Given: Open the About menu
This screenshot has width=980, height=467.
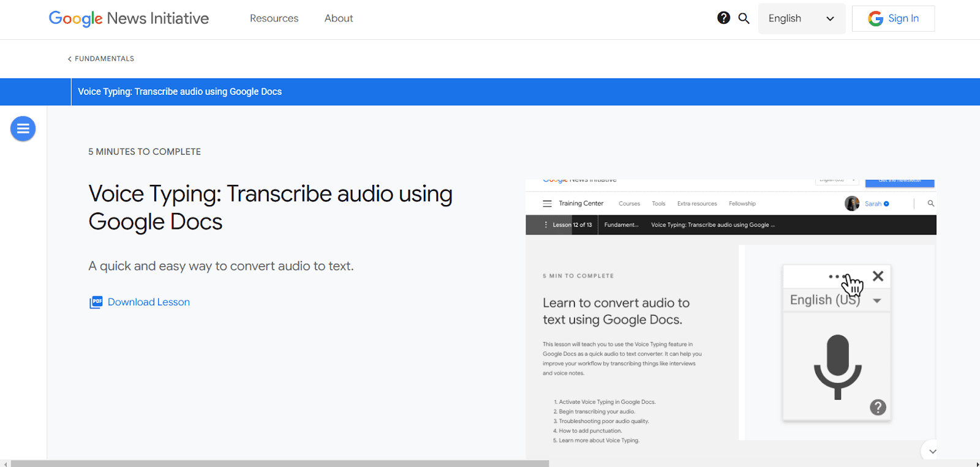Looking at the screenshot, I should 339,18.
